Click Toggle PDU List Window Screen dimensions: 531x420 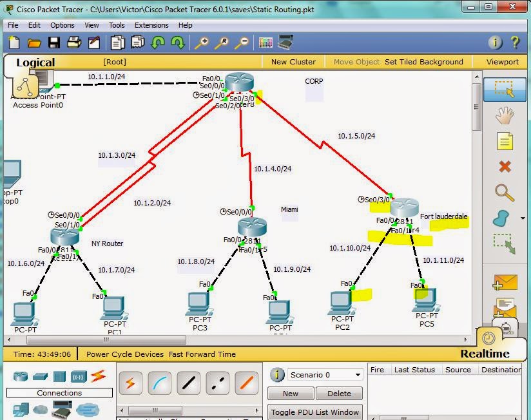(x=314, y=412)
